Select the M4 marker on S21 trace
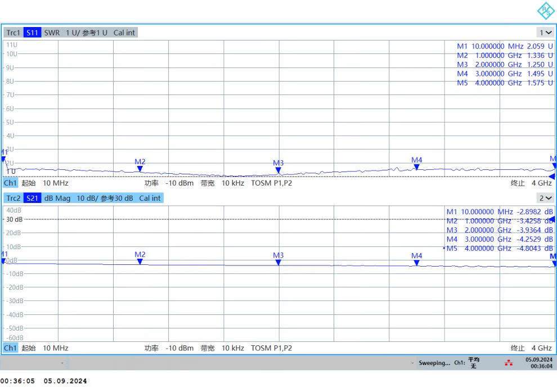Screen dimensions: 557x392 click(x=416, y=263)
